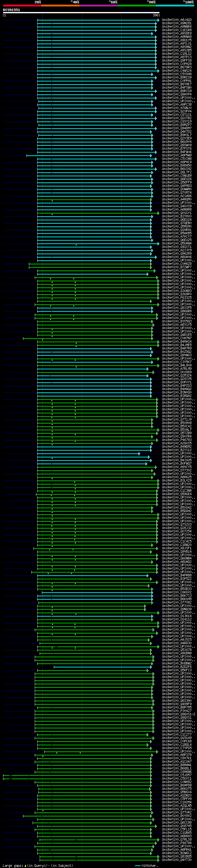Select the UniRef100_B5AKB5 entry
197x868 pixels.
tap(177, 233)
